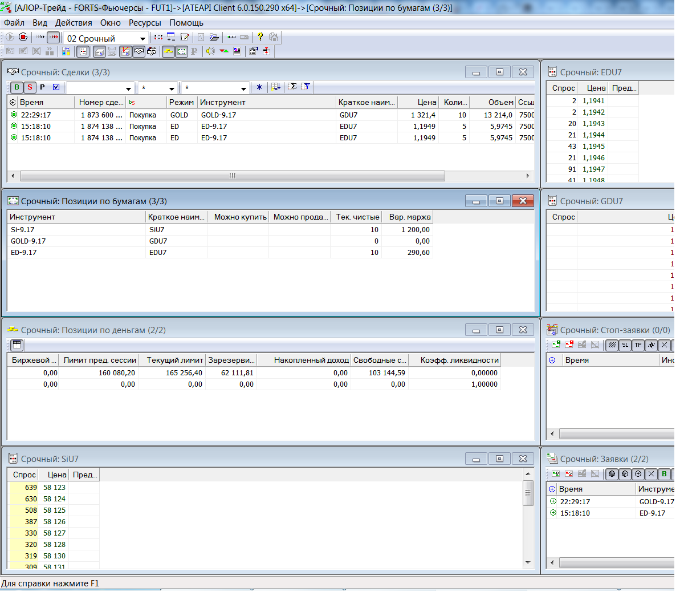Click the sigma totals icon in Сделки panel

pos(292,87)
